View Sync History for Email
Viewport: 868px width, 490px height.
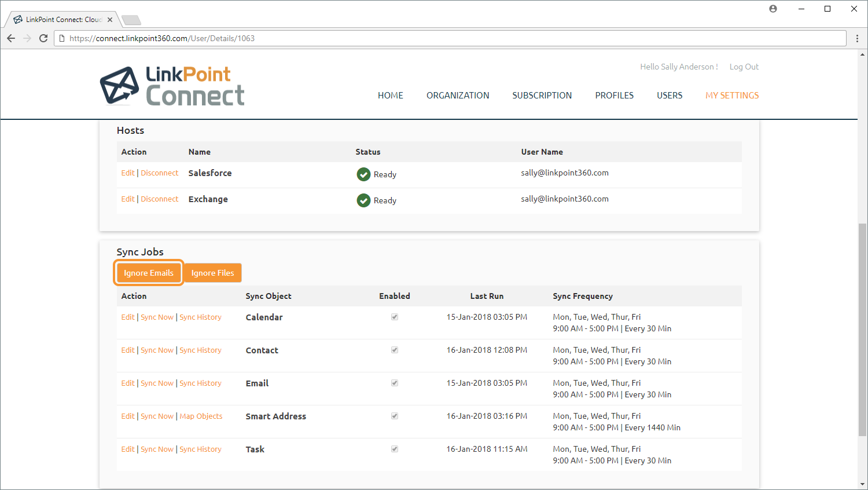tap(201, 383)
